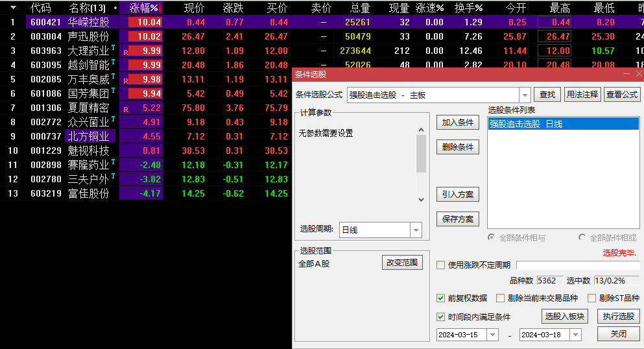
Task: Close the 条件选股 dialog with the X
Action: [x=639, y=74]
